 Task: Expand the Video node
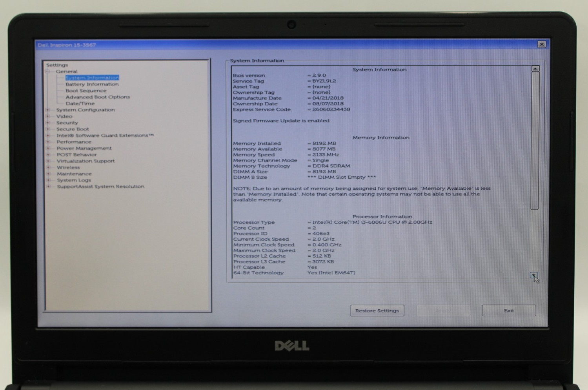[48, 116]
